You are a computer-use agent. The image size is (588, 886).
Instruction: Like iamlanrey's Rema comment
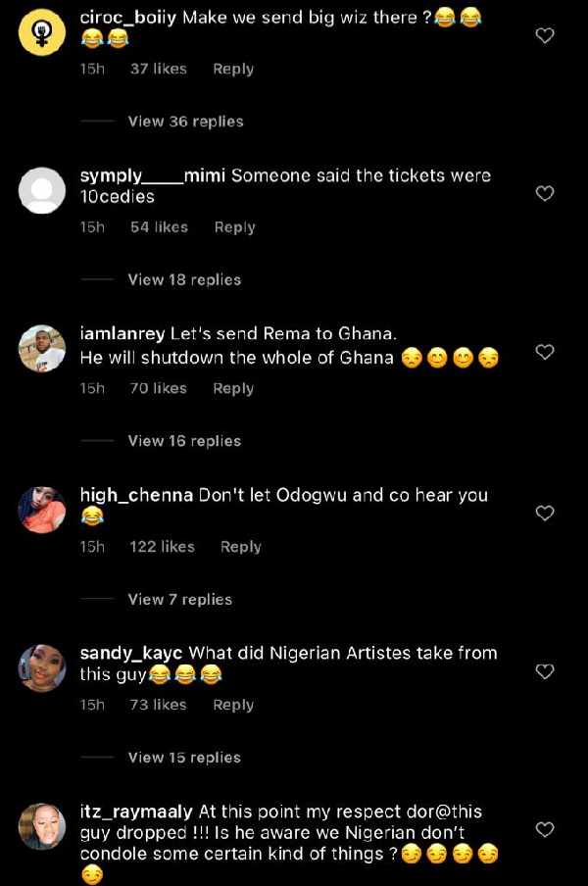click(545, 353)
